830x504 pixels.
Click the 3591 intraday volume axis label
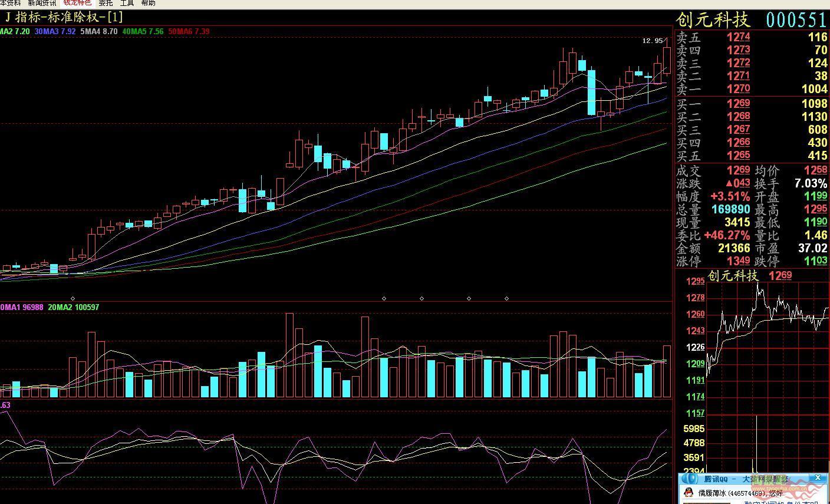point(694,457)
